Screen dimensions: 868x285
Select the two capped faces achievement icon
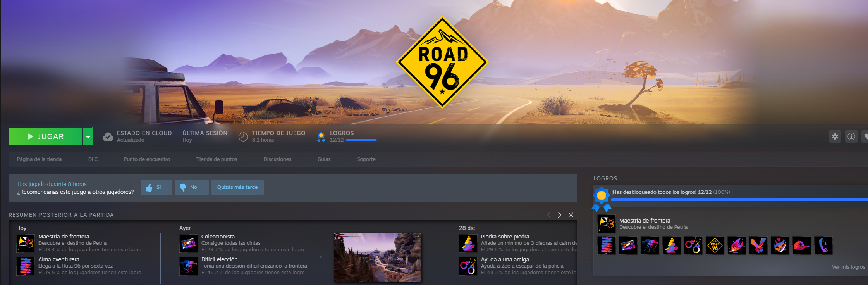pyautogui.click(x=650, y=245)
